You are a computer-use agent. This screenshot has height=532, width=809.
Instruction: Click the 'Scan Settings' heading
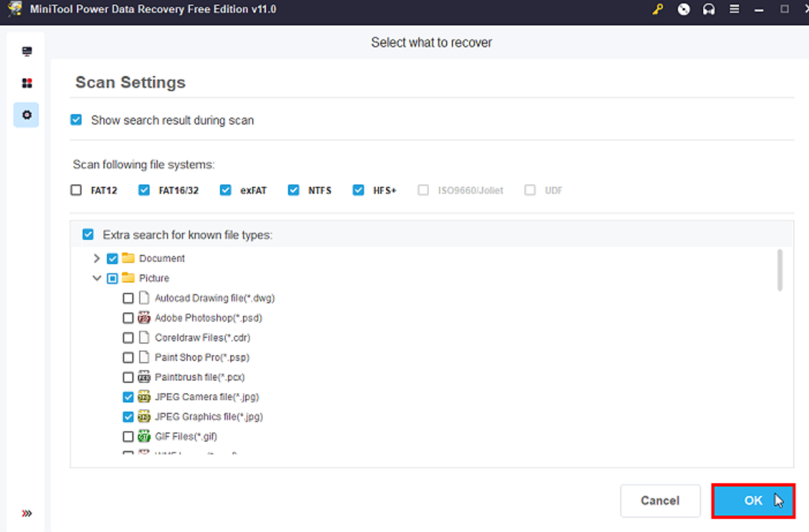coord(131,82)
